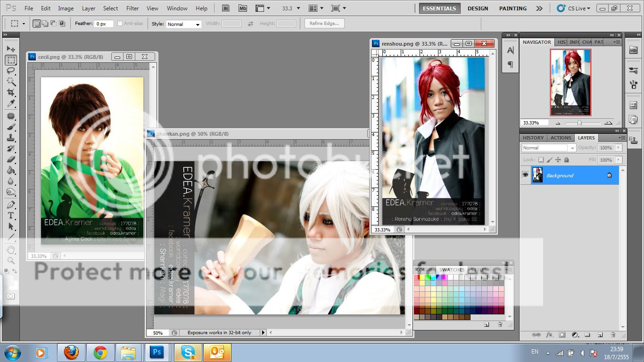Switch to the Actions tab

tap(561, 138)
